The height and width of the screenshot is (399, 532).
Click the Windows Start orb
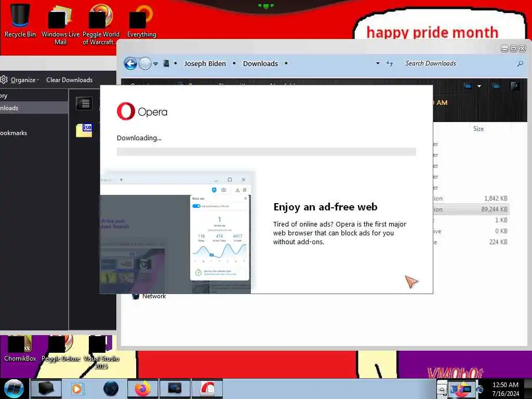[x=14, y=389]
